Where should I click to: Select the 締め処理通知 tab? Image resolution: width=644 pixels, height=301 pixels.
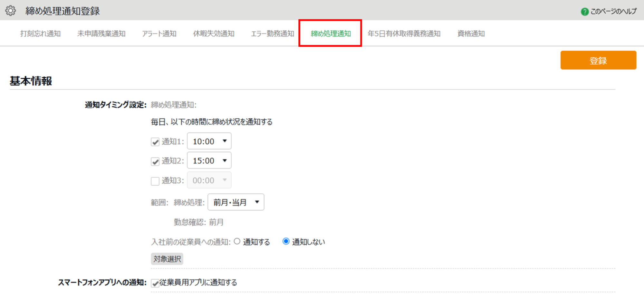click(x=331, y=34)
